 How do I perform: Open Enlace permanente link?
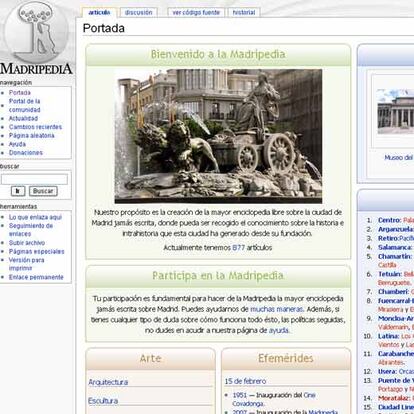coord(36,277)
